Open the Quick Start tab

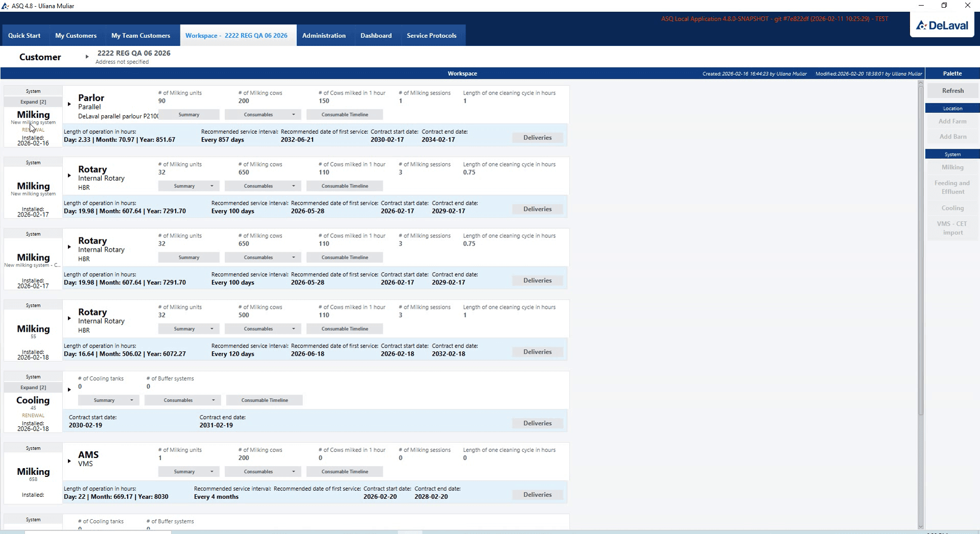coord(24,36)
